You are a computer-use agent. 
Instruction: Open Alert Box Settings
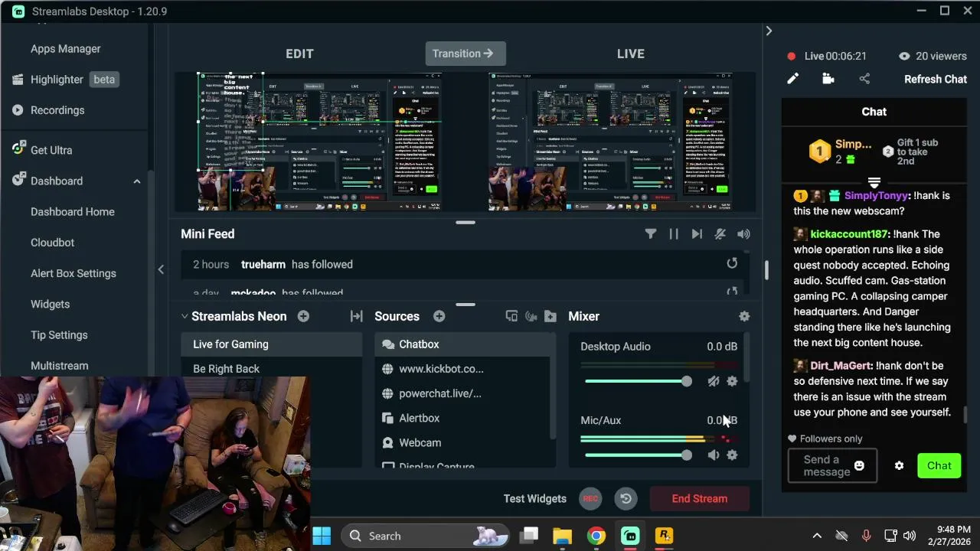(x=73, y=273)
